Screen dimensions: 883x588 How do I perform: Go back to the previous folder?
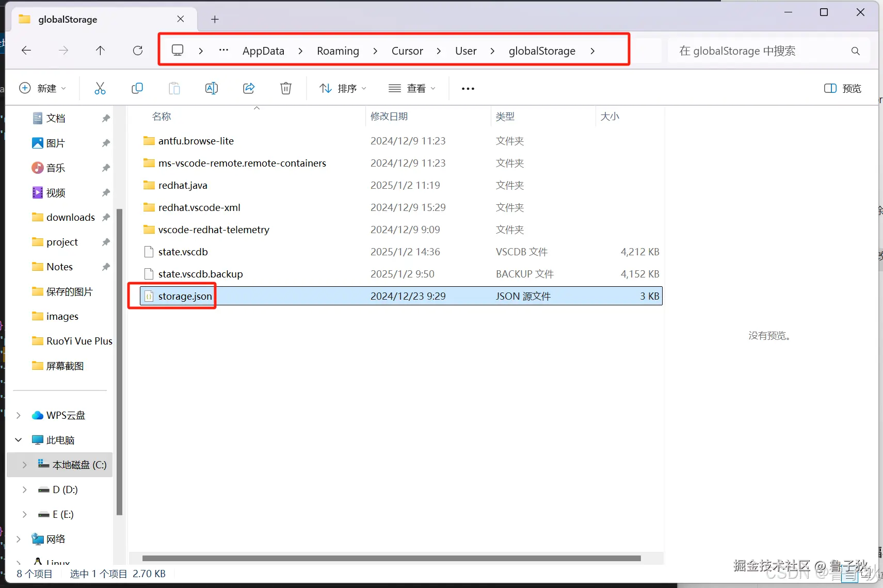point(26,50)
